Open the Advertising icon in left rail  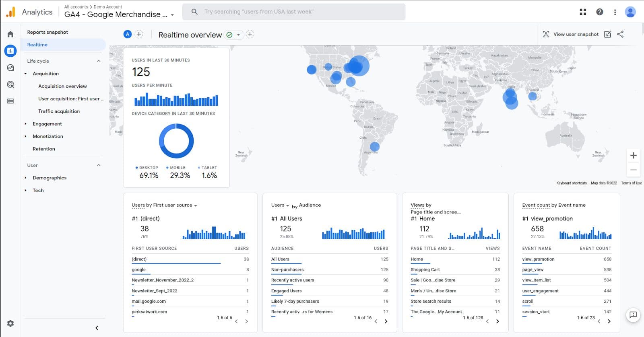pos(10,84)
